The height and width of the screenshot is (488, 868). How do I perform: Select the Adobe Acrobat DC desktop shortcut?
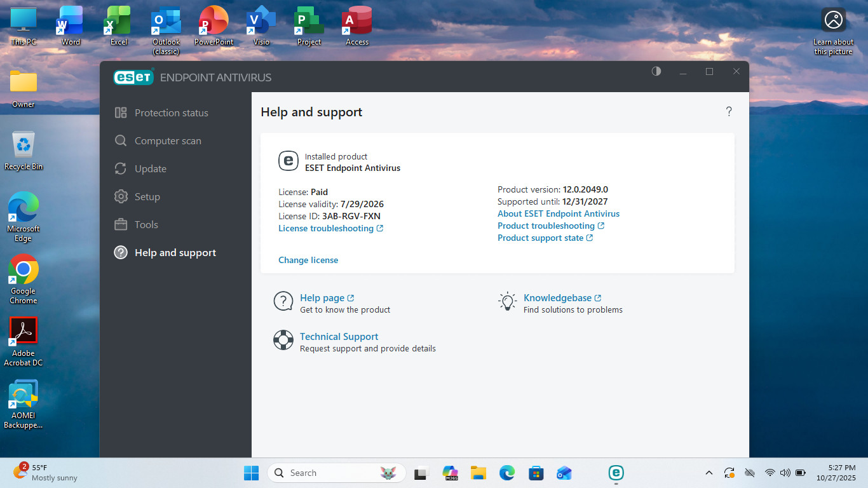coord(24,342)
